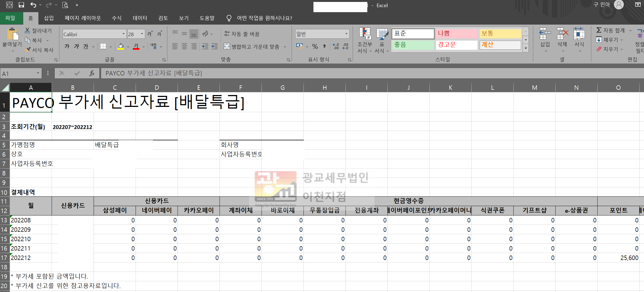The width and height of the screenshot is (644, 292).
Task: Click the increase indent icon
Action: pos(215,46)
